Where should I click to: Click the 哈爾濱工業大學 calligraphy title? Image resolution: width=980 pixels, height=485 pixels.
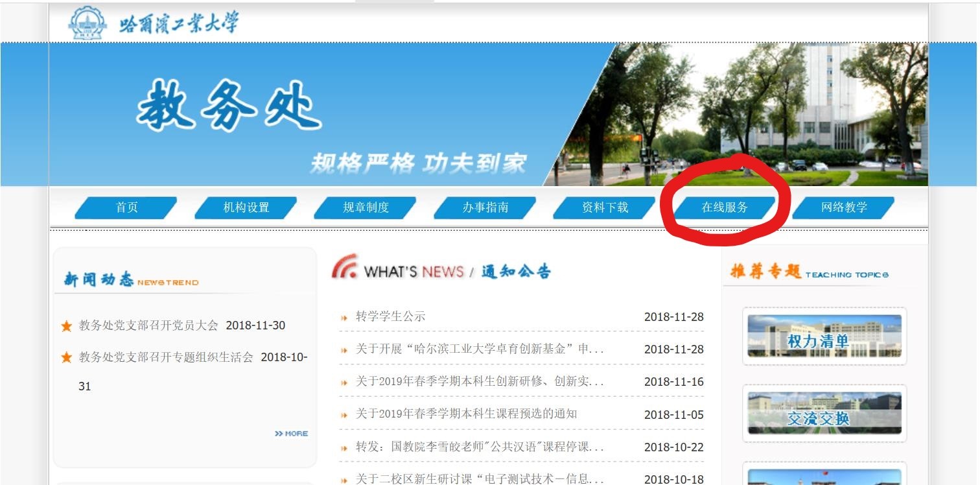tap(180, 24)
